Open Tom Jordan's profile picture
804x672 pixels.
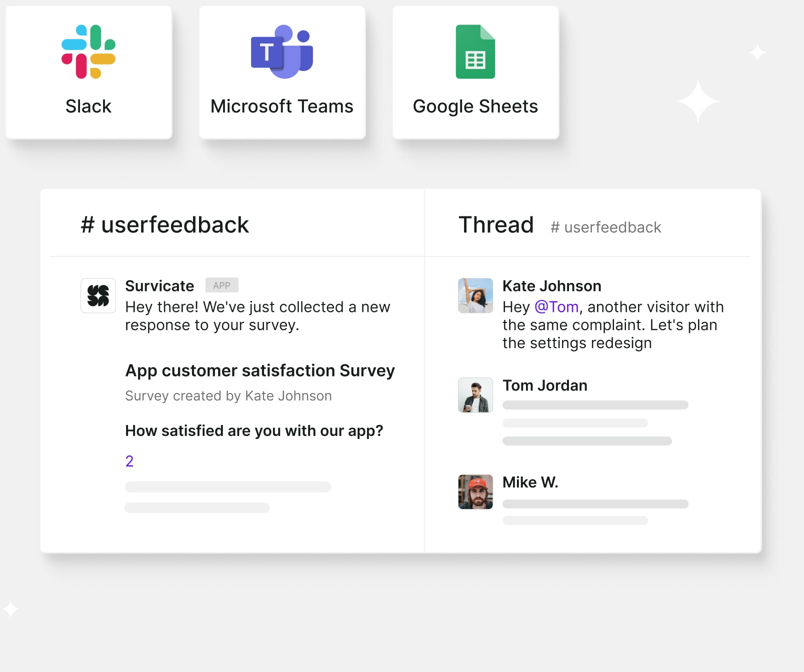point(475,395)
